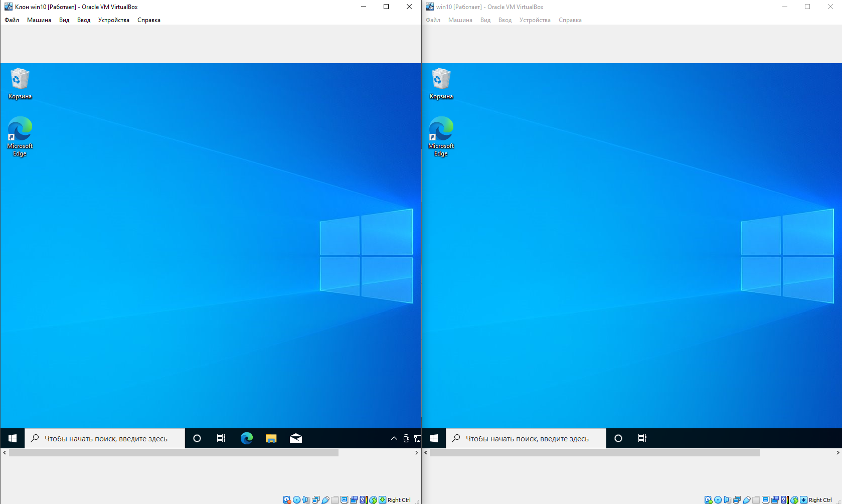
Task: Click network adapters icon in Клон win10 status bar
Action: [x=315, y=499]
